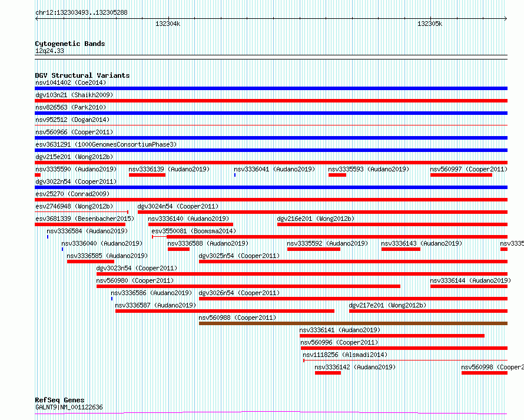Click the nsv560996 (Cooper2011) label
Image resolution: width=524 pixels, height=420 pixels.
(x=339, y=342)
